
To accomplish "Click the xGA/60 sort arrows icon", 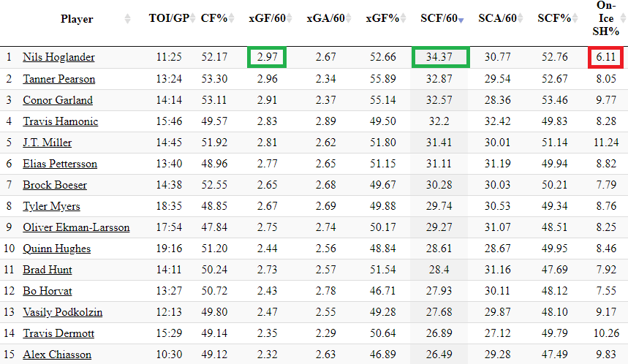I will 350,18.
